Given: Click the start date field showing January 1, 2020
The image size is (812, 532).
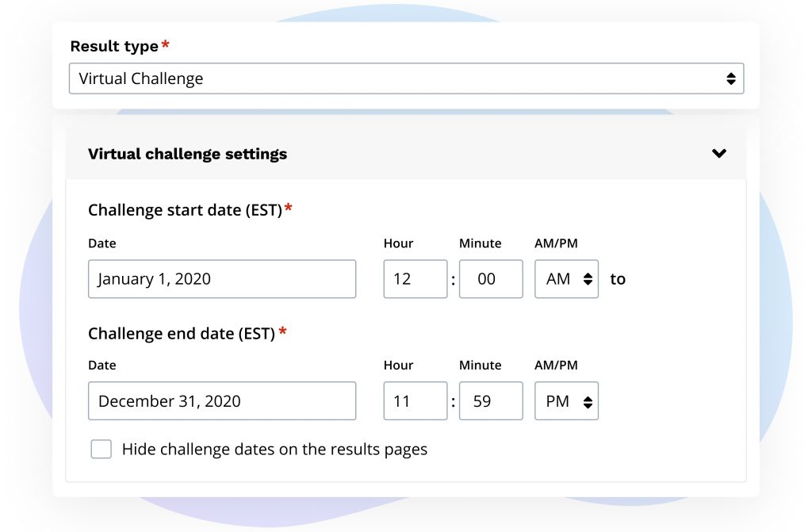Looking at the screenshot, I should (222, 279).
